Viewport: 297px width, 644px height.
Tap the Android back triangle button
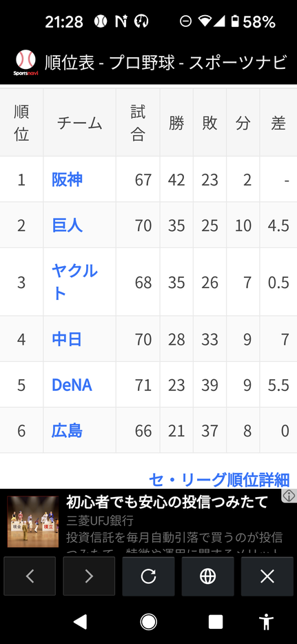point(80,622)
